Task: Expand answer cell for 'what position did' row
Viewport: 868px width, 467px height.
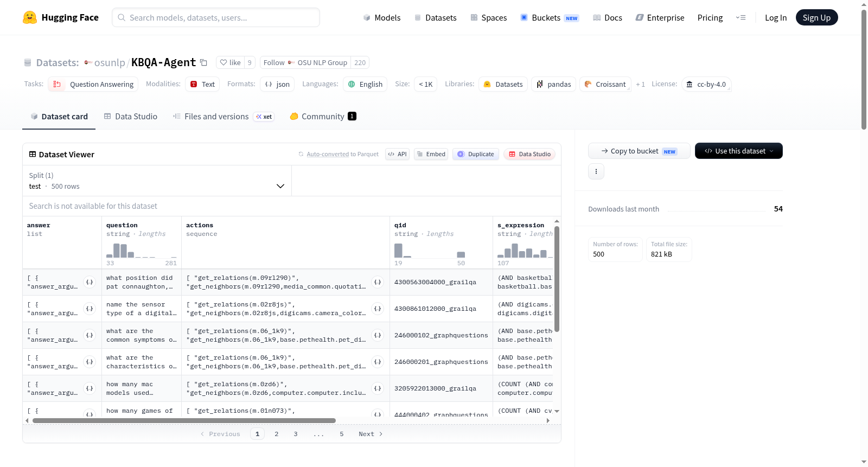Action: coord(90,282)
